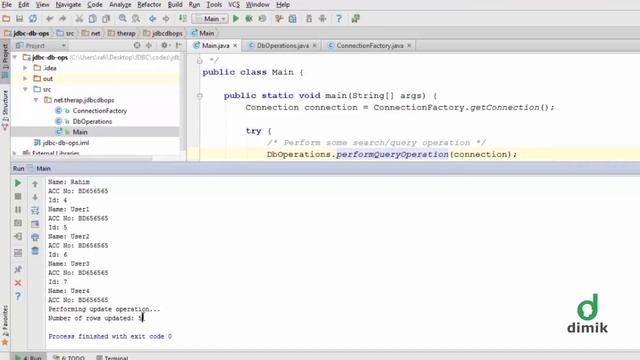Collapse net.therap.jdbcdbops package
The height and width of the screenshot is (360, 640).
click(36, 100)
